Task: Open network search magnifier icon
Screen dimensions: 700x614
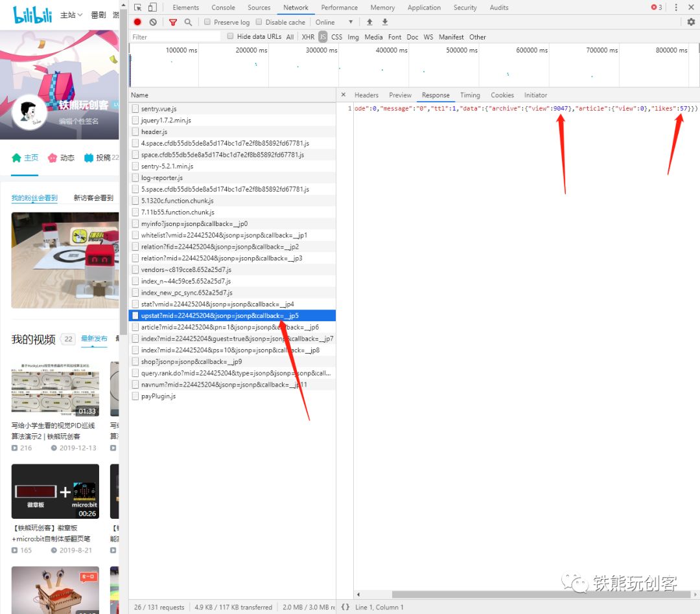Action: tap(188, 22)
